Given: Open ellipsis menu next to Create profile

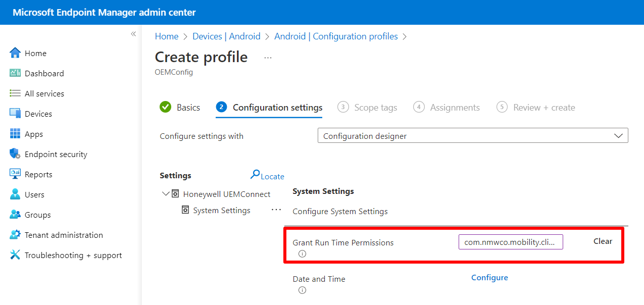Looking at the screenshot, I should point(268,58).
